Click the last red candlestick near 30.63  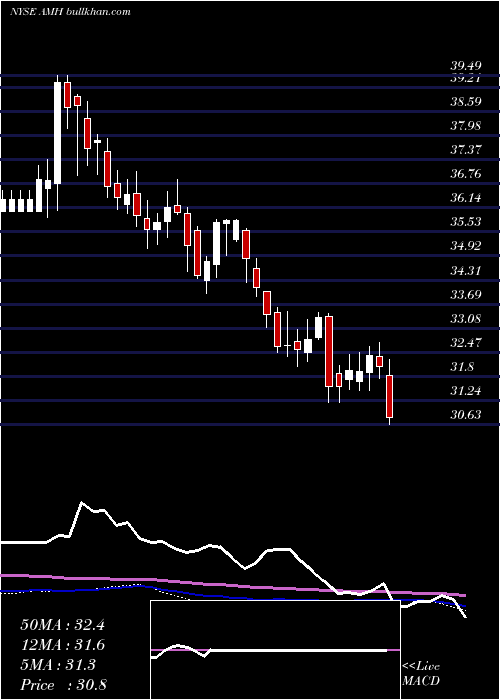(390, 396)
